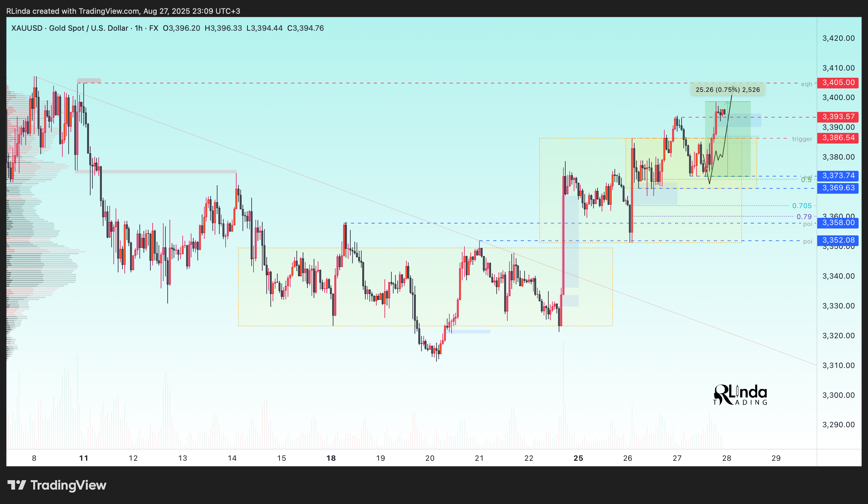Click date 18 on time axis
868x504 pixels.
[331, 458]
